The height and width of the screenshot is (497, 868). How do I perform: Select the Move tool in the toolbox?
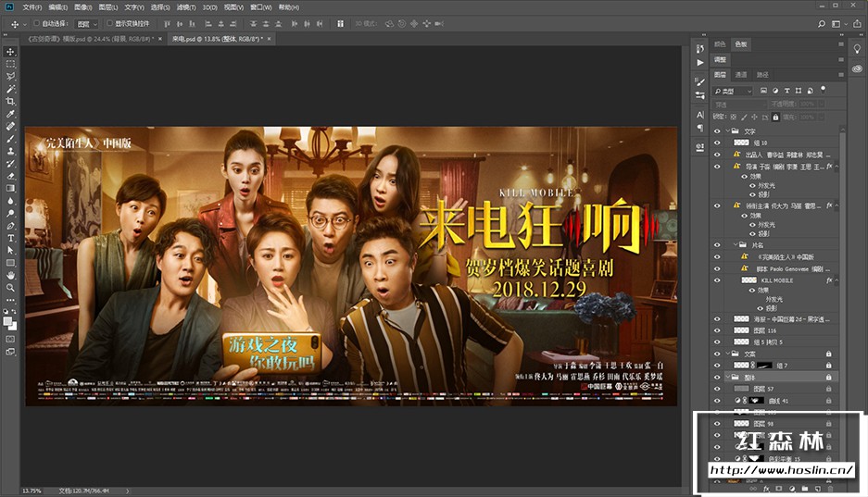[x=10, y=52]
